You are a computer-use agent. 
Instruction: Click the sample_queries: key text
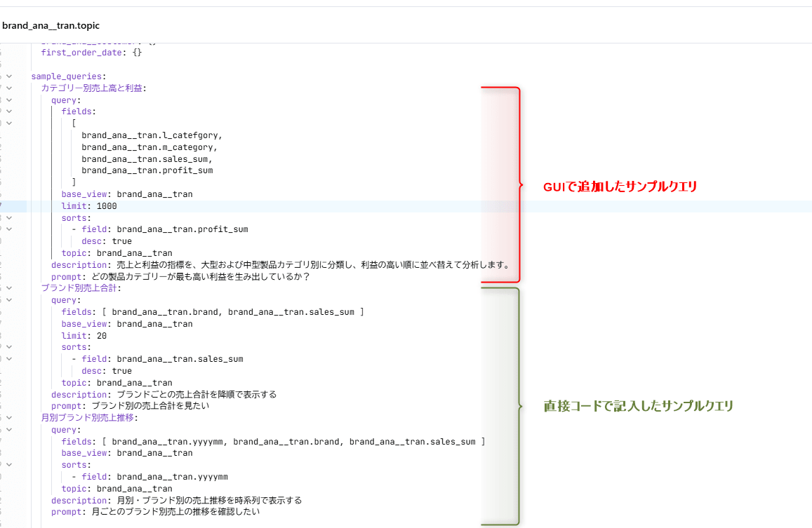pyautogui.click(x=68, y=76)
